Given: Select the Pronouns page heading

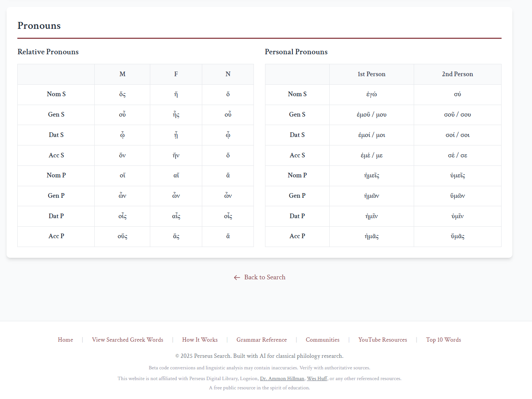Looking at the screenshot, I should click(x=39, y=26).
